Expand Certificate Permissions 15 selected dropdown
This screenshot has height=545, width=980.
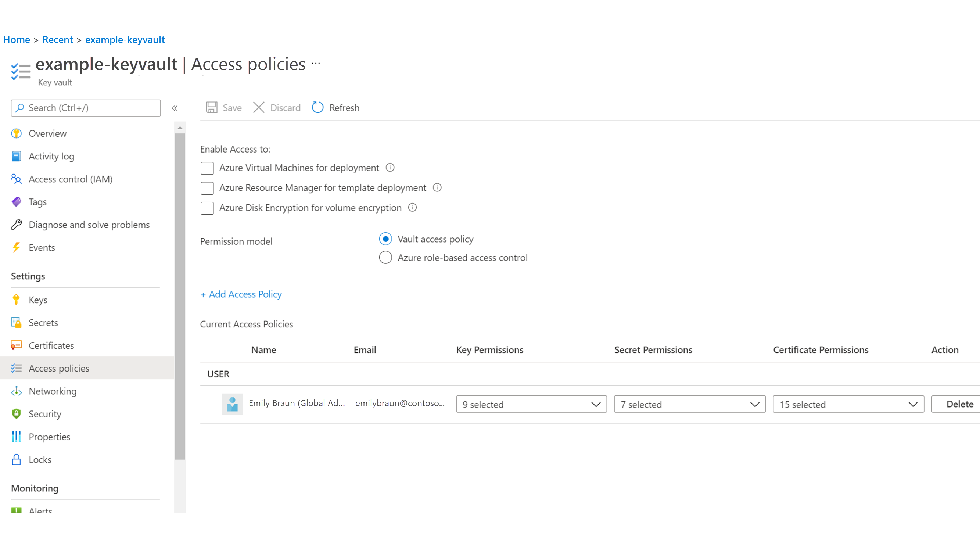click(848, 404)
